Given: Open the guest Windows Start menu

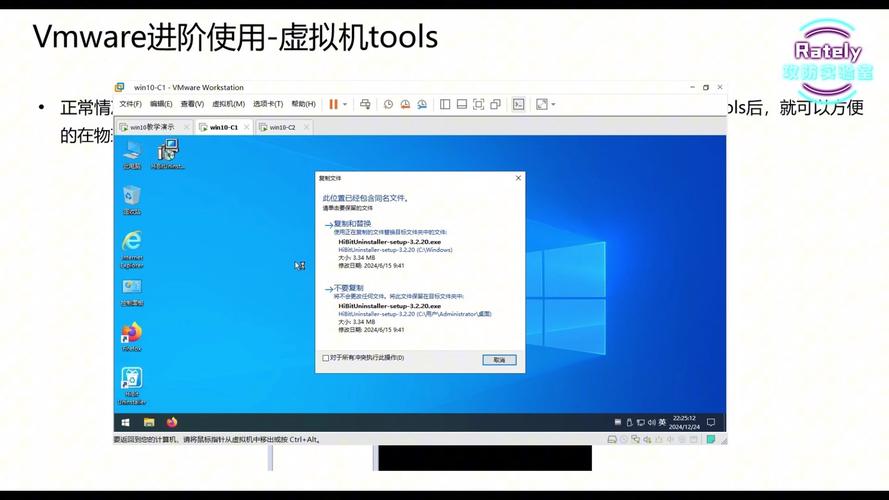Looking at the screenshot, I should click(126, 422).
